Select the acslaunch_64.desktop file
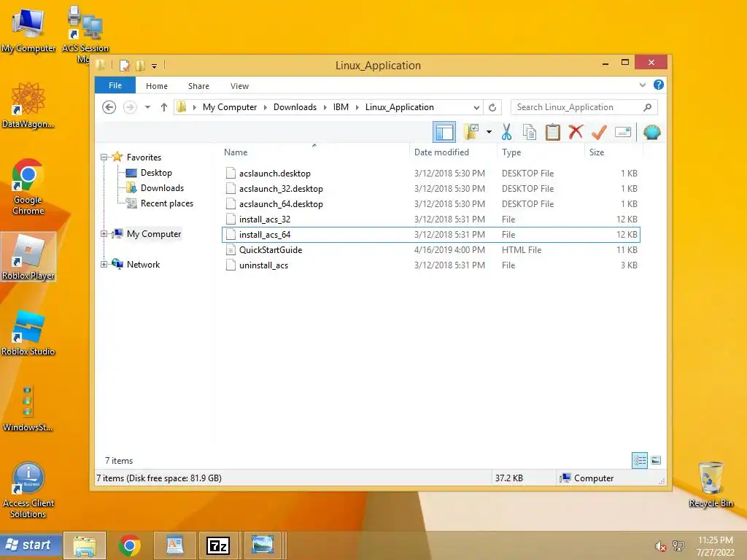Screen dimensions: 747x560 pos(431,204)
